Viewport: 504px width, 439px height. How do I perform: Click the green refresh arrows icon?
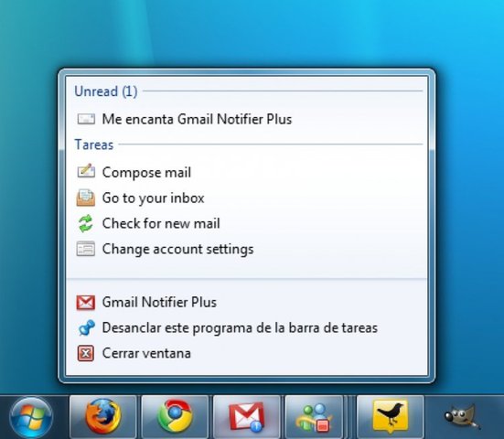pyautogui.click(x=85, y=223)
